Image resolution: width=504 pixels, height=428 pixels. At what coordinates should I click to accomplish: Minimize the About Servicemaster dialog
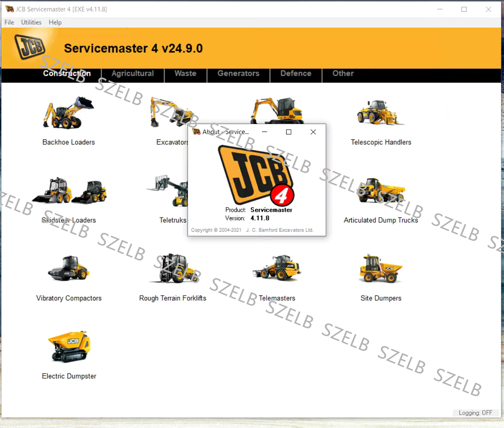264,132
